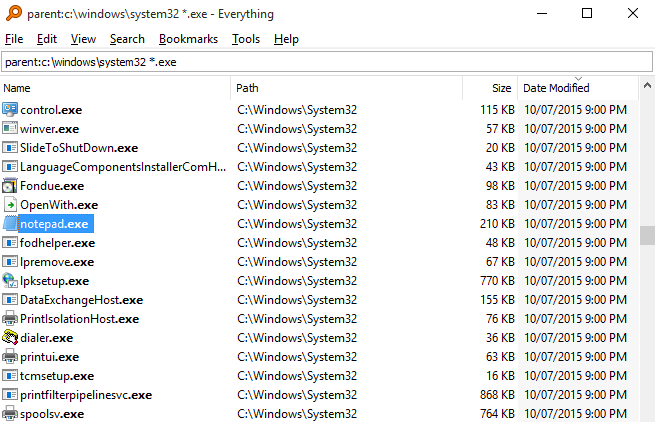Click the control.exe file icon

click(x=10, y=109)
